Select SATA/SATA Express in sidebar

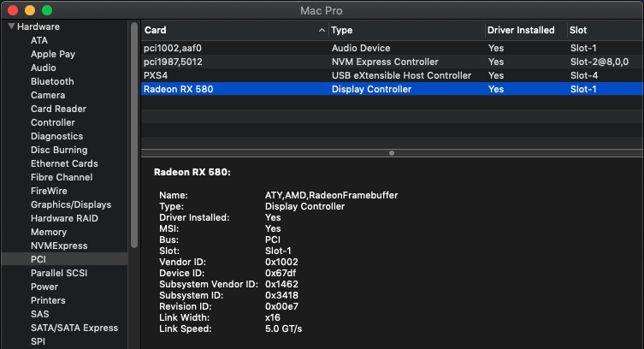[74, 328]
